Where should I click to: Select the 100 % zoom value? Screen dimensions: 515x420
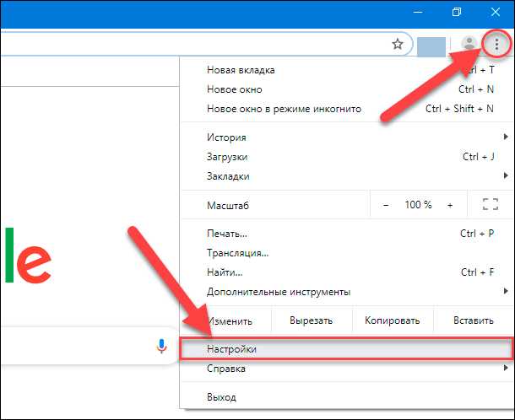418,205
